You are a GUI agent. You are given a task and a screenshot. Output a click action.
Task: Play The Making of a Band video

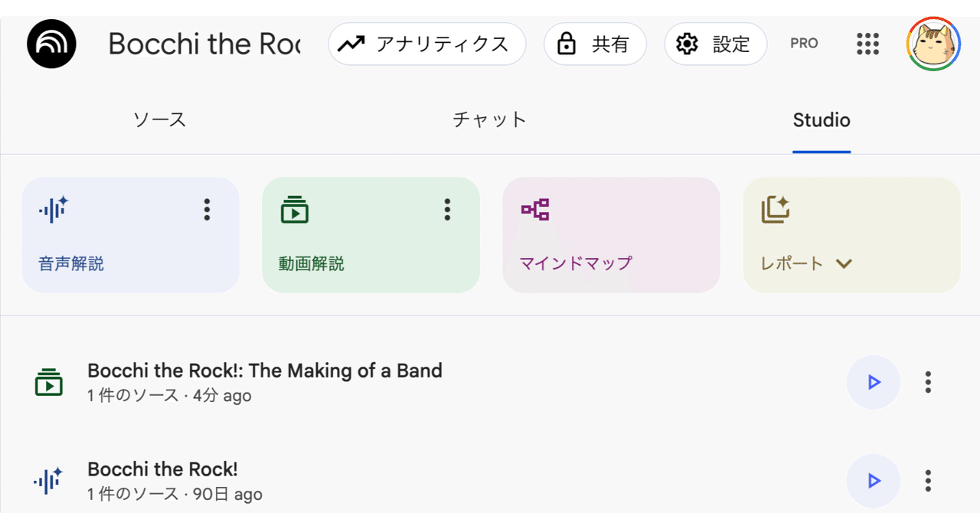click(873, 382)
